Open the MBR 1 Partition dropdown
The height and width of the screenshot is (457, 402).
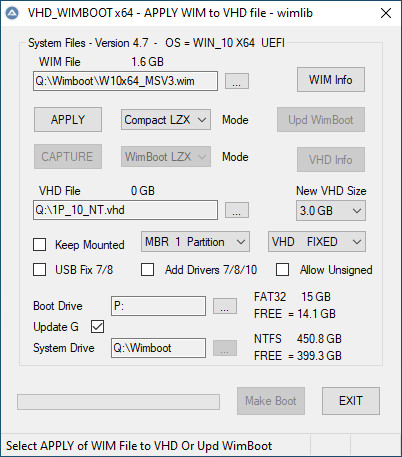(195, 242)
